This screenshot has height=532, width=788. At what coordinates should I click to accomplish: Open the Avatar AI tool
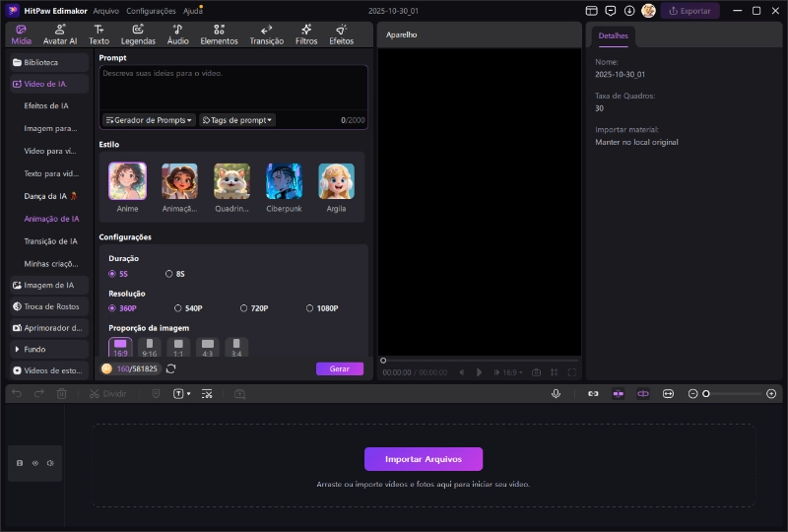tap(60, 34)
